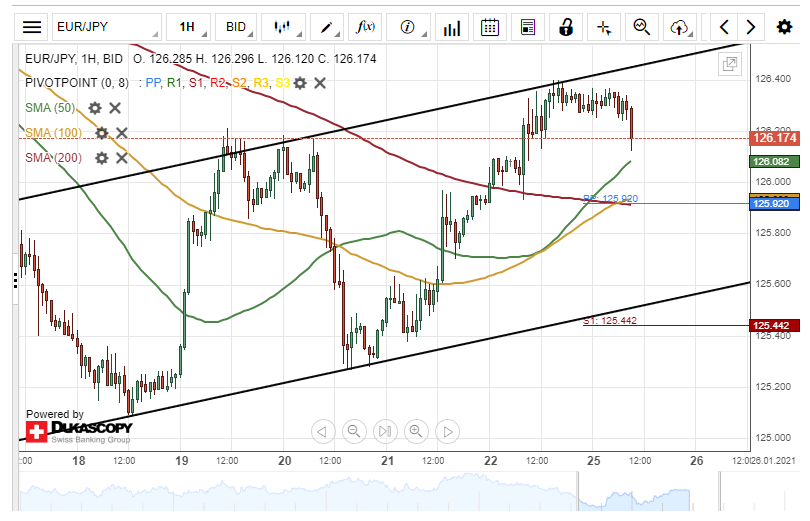Remove the SMA (50) indicator
The width and height of the screenshot is (810, 521).
[115, 108]
